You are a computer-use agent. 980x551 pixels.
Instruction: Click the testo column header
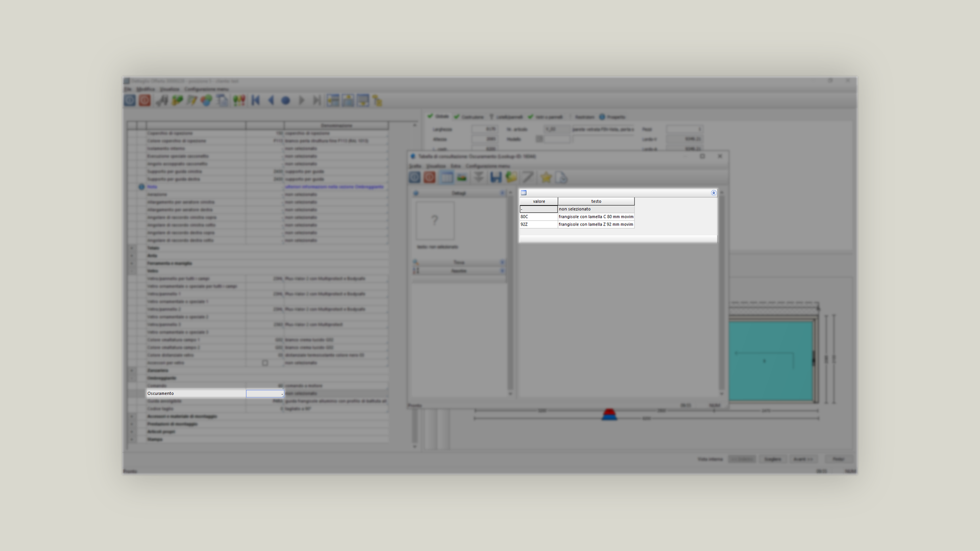coord(596,202)
